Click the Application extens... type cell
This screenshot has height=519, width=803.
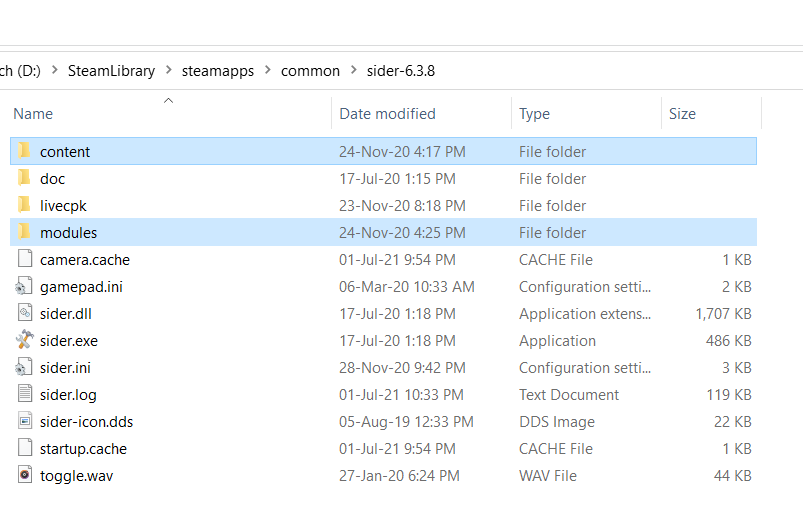coord(585,314)
